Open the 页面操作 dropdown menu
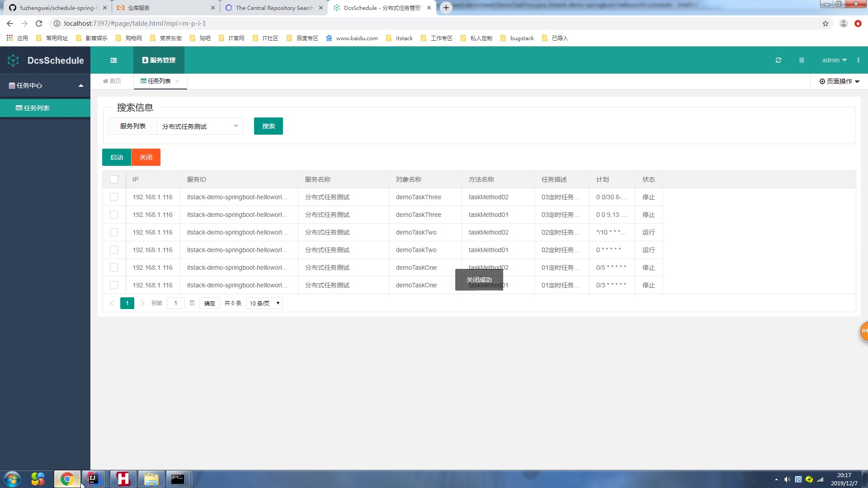This screenshot has width=868, height=488. point(839,81)
